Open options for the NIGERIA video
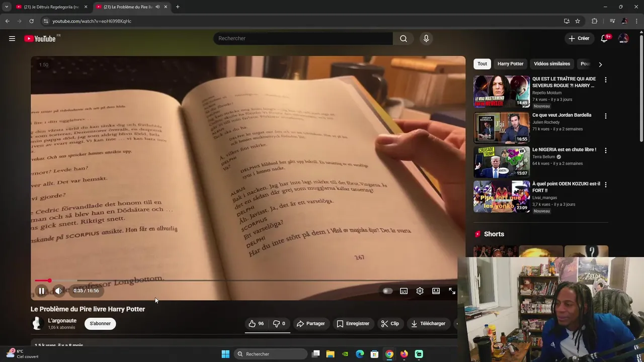The width and height of the screenshot is (644, 362). (605, 150)
